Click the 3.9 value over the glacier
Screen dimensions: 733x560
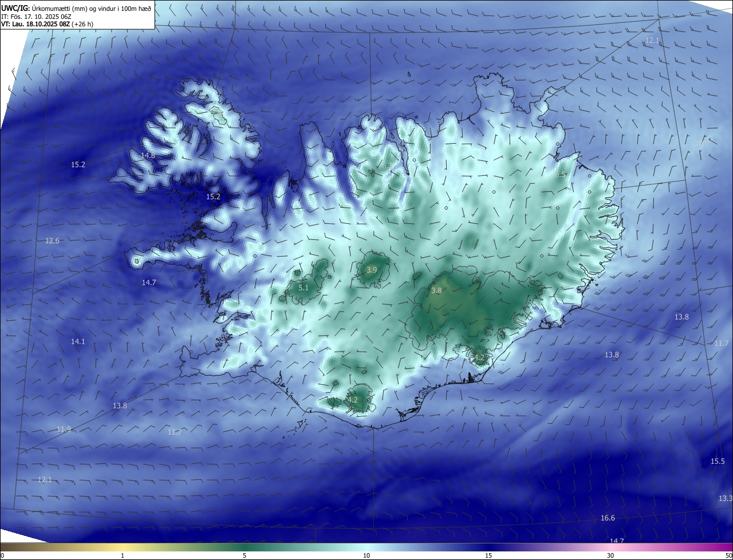372,269
